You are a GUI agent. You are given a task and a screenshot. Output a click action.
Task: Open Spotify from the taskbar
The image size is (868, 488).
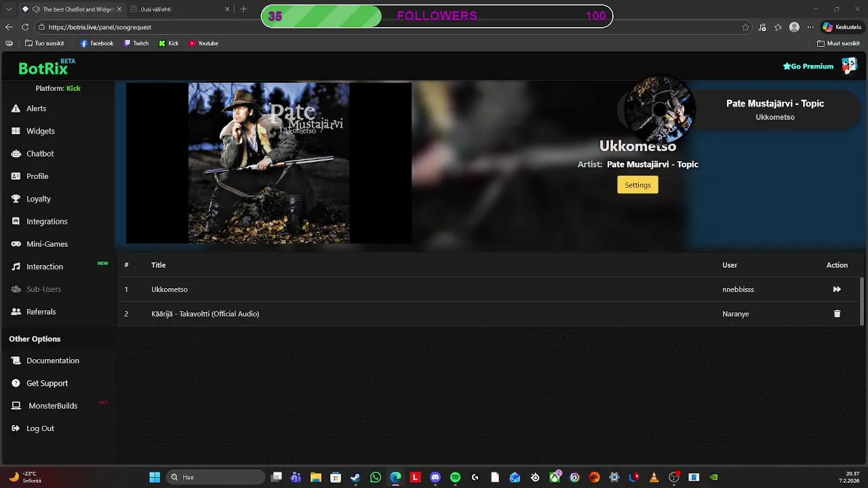tap(455, 477)
